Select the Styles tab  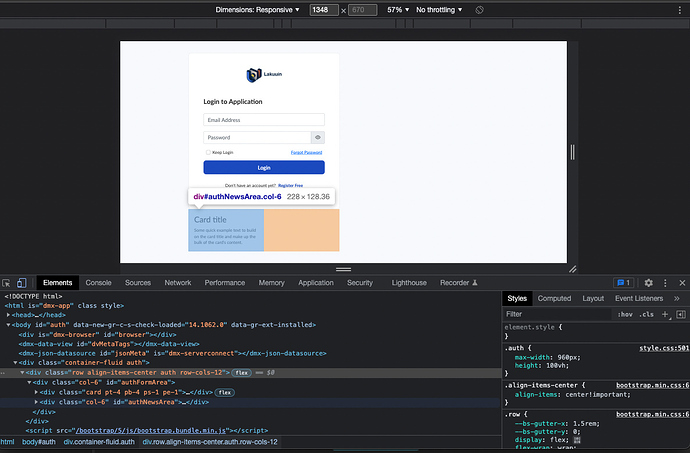coord(517,298)
